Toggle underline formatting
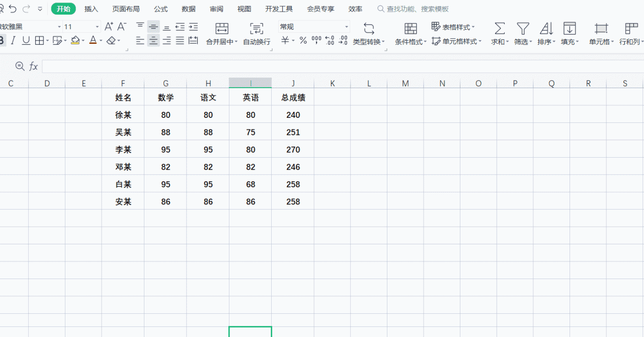Screen dimensions: 644x337 click(26, 41)
